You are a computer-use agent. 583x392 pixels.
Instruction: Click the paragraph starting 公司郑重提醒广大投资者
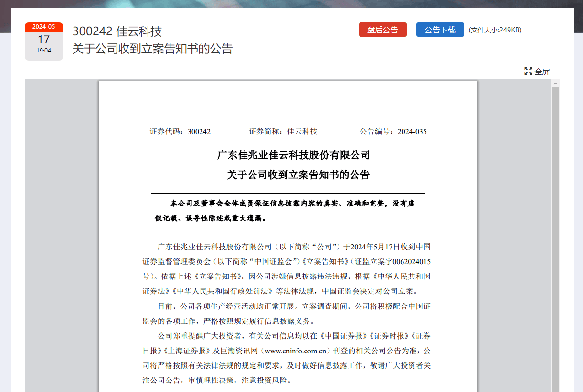coord(286,358)
